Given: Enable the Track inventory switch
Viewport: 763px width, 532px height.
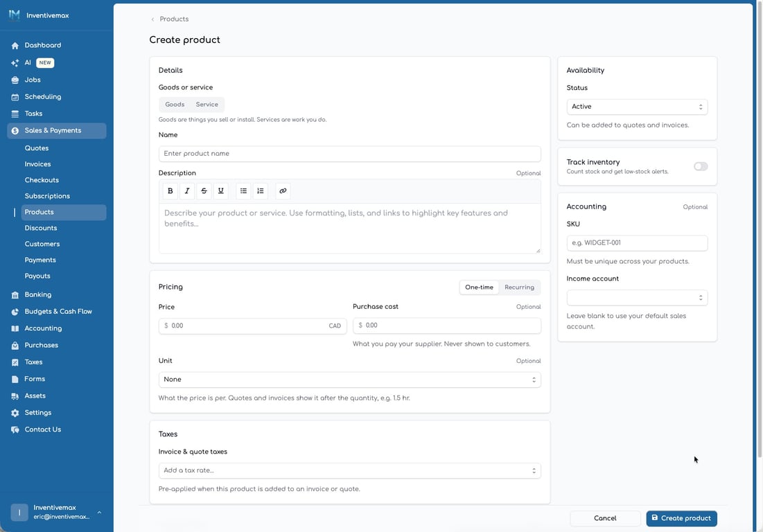Looking at the screenshot, I should (701, 167).
